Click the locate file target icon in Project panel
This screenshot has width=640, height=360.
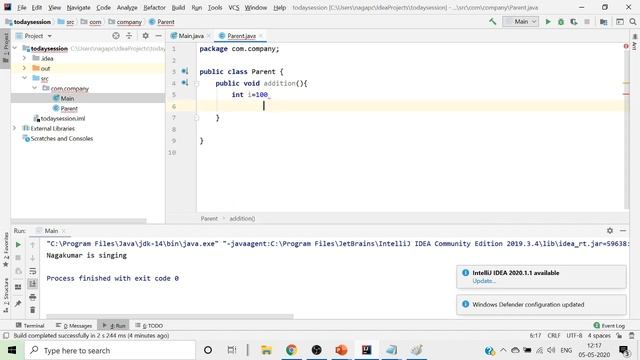click(116, 36)
